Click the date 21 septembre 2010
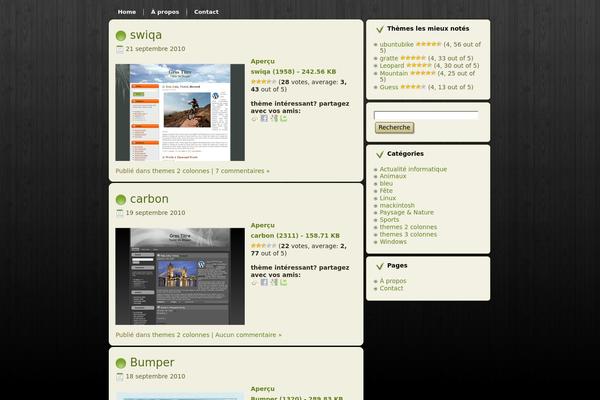This screenshot has height=400, width=600. (x=155, y=49)
